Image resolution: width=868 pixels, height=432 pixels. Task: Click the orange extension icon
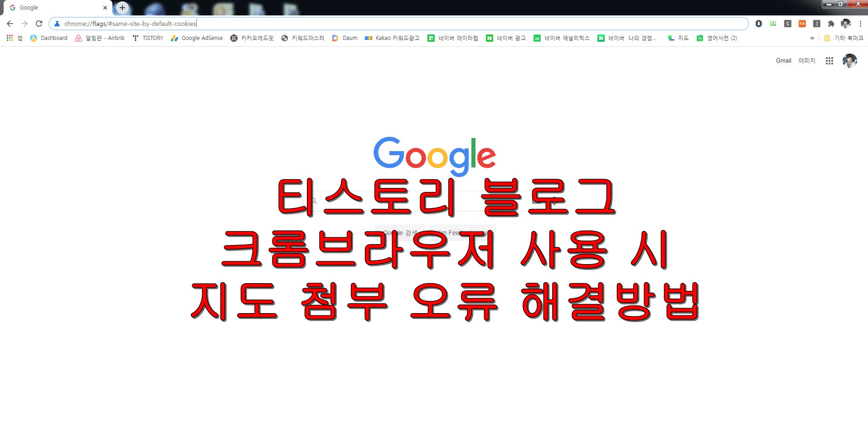(802, 24)
